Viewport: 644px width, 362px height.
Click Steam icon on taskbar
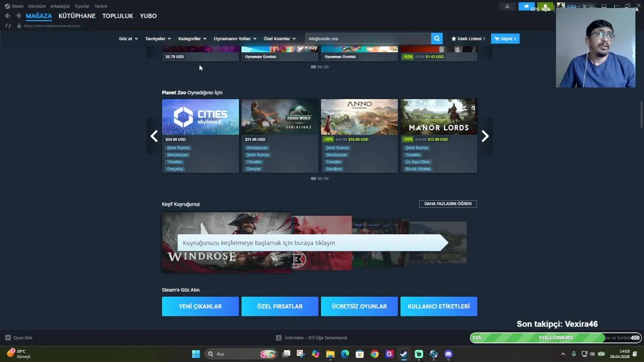404,354
